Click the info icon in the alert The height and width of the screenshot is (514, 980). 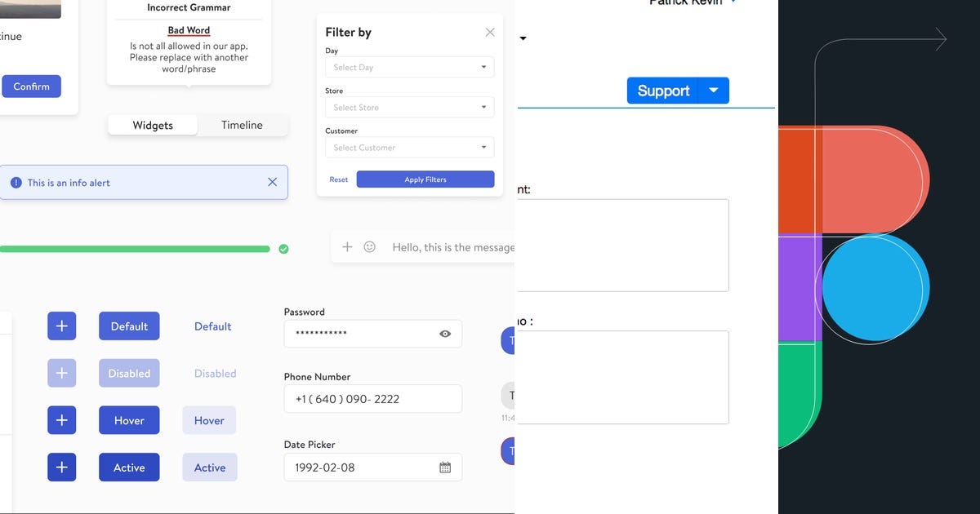(16, 183)
